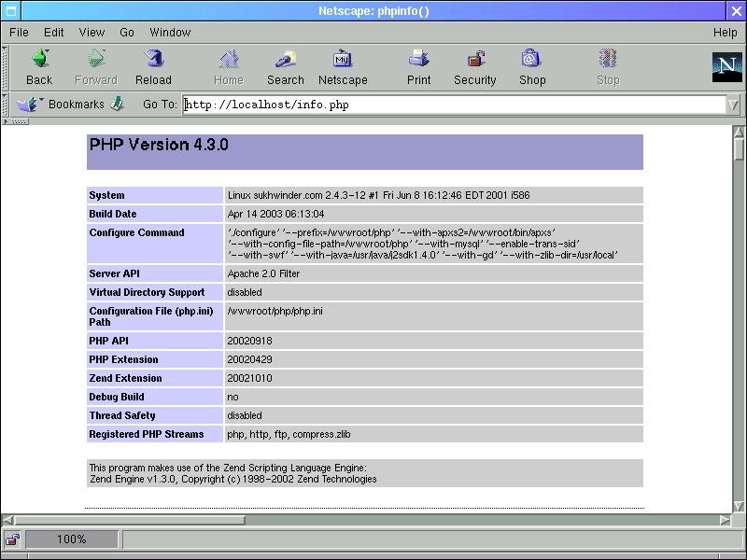Print the current phpinfo page
Image resolution: width=747 pixels, height=560 pixels.
(x=418, y=67)
